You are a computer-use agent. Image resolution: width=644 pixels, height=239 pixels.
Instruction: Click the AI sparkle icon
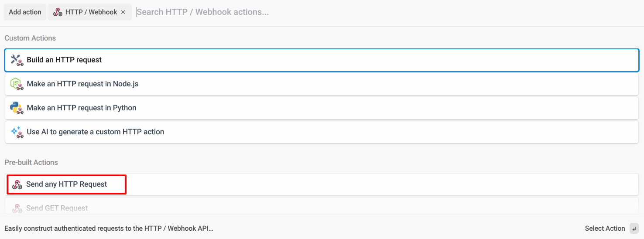pyautogui.click(x=17, y=132)
